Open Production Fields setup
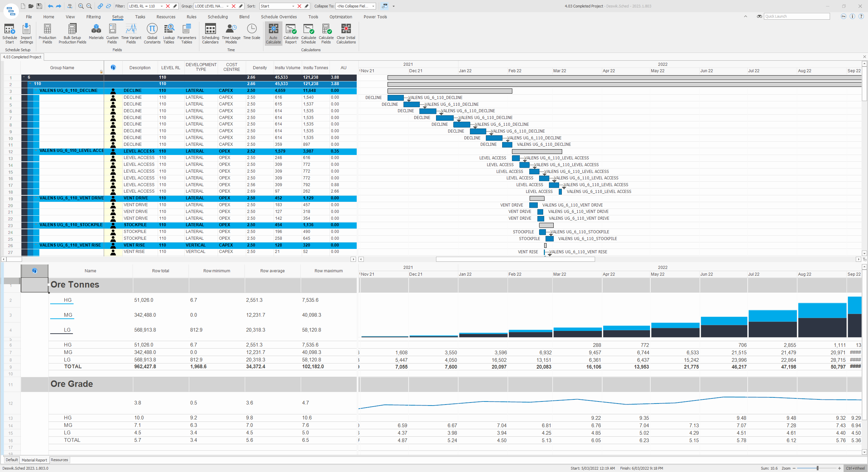This screenshot has height=472, width=868. [x=47, y=34]
